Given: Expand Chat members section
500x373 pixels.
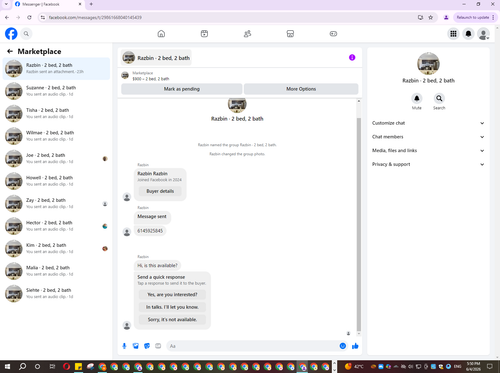Looking at the screenshot, I should point(428,137).
